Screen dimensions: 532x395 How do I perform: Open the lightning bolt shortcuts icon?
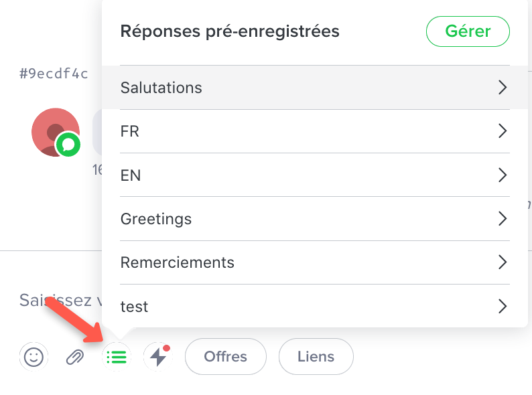pyautogui.click(x=158, y=357)
